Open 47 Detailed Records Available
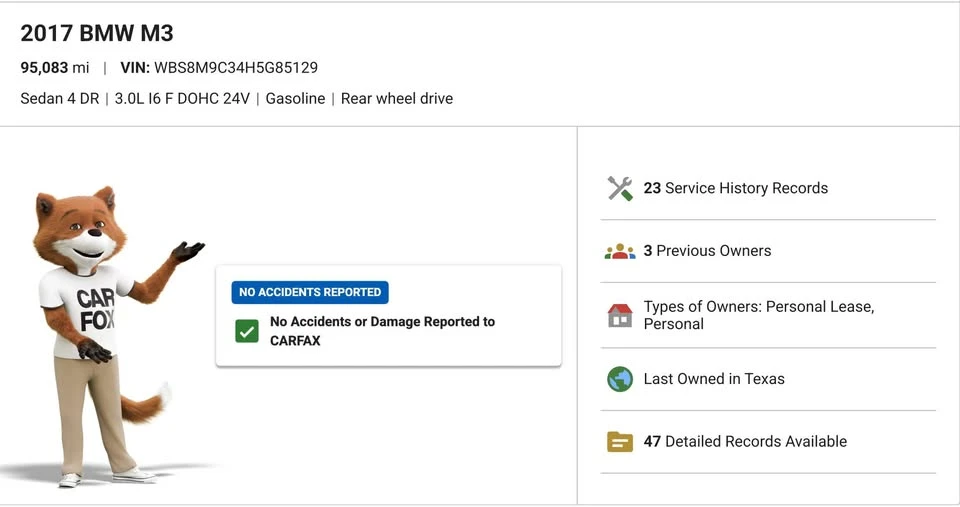 pyautogui.click(x=745, y=441)
